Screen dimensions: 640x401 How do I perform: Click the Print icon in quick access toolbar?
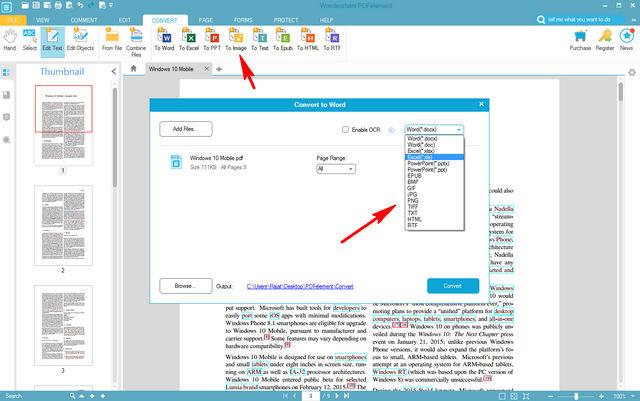58,5
